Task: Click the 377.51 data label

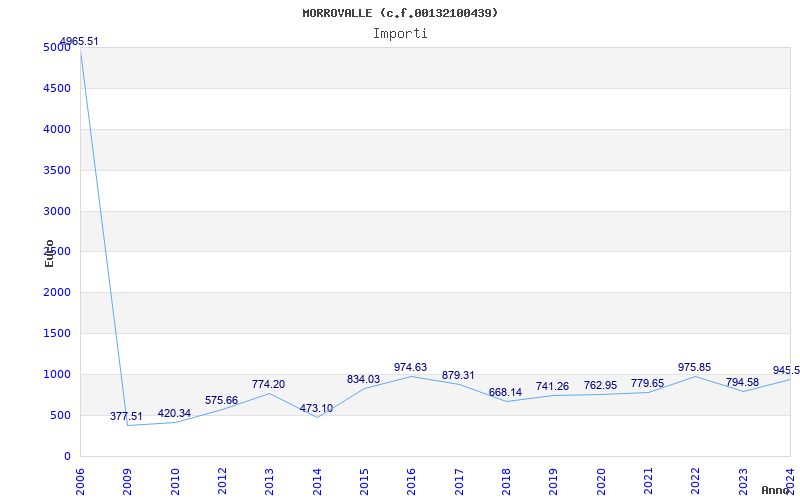Action: pos(127,416)
